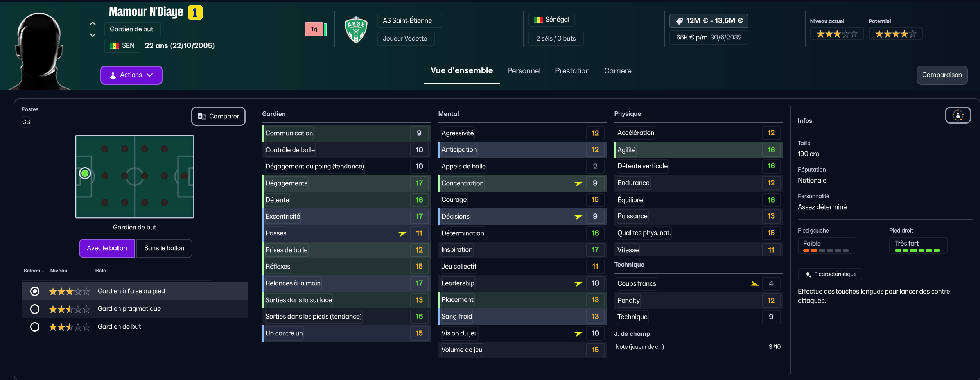The image size is (980, 380).
Task: Open the Carrière tab
Action: [x=617, y=71]
